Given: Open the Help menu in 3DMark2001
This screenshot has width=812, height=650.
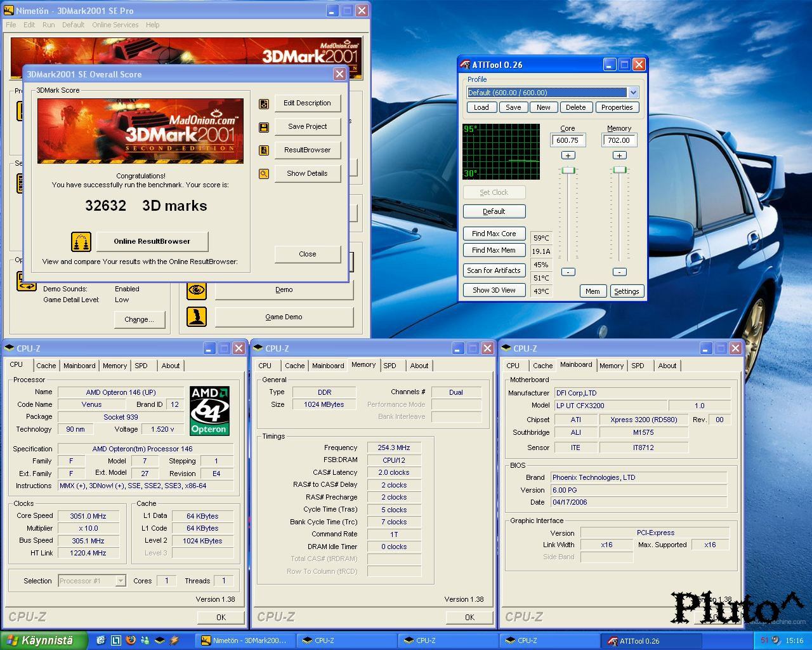Looking at the screenshot, I should (152, 25).
